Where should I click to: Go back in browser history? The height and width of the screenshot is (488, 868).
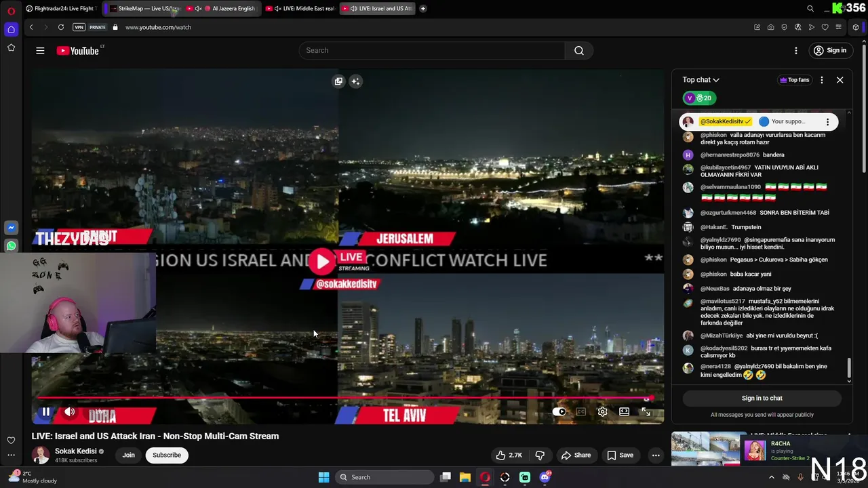pyautogui.click(x=31, y=27)
